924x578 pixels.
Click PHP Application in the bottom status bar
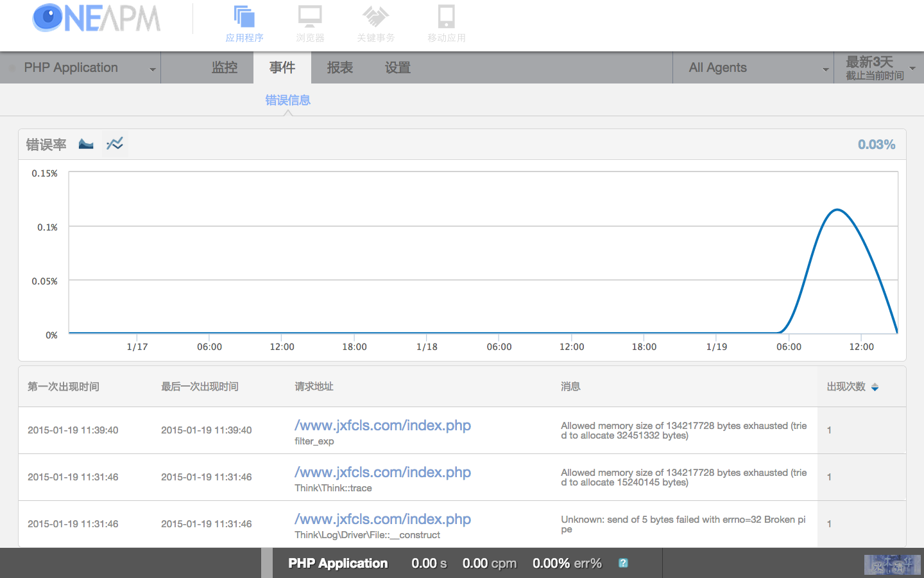338,563
